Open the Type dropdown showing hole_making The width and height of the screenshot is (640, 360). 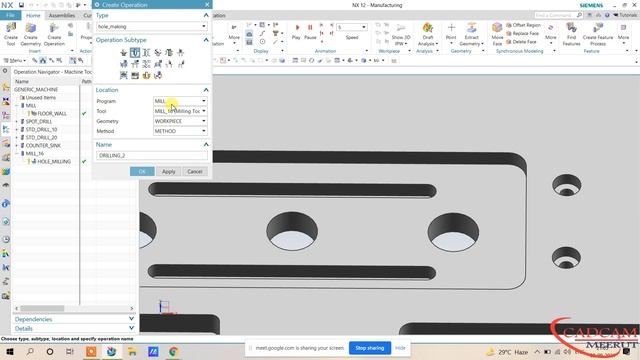pyautogui.click(x=152, y=27)
